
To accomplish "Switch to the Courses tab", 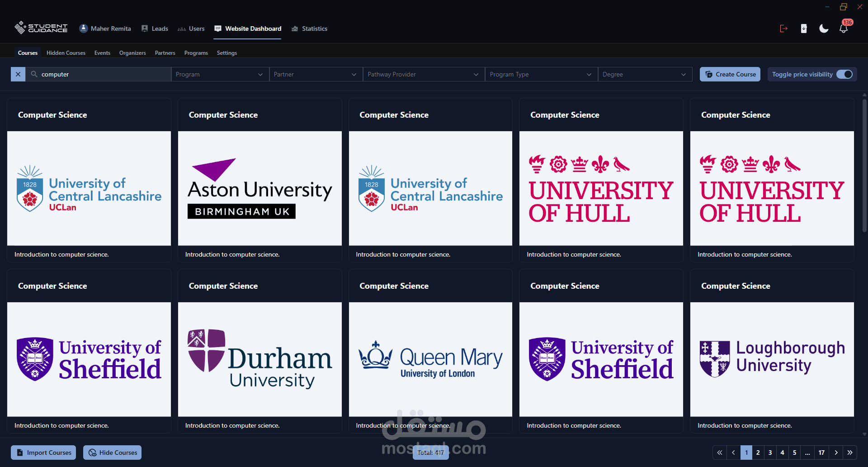I will point(28,53).
